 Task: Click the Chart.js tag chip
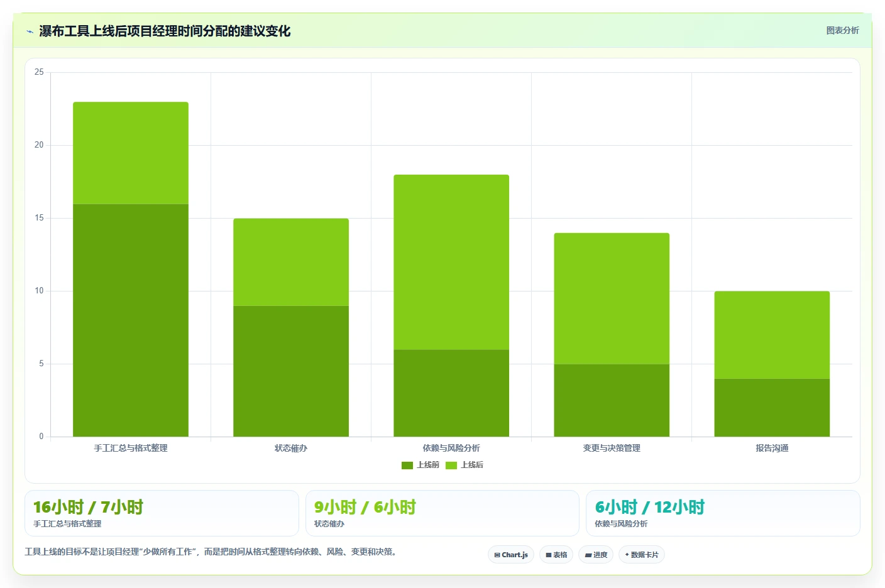tap(511, 555)
